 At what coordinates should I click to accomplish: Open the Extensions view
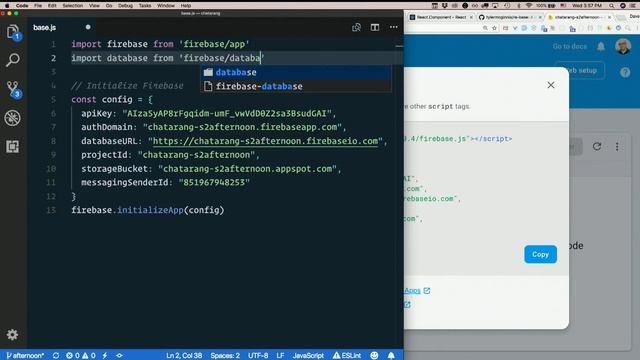tap(13, 147)
